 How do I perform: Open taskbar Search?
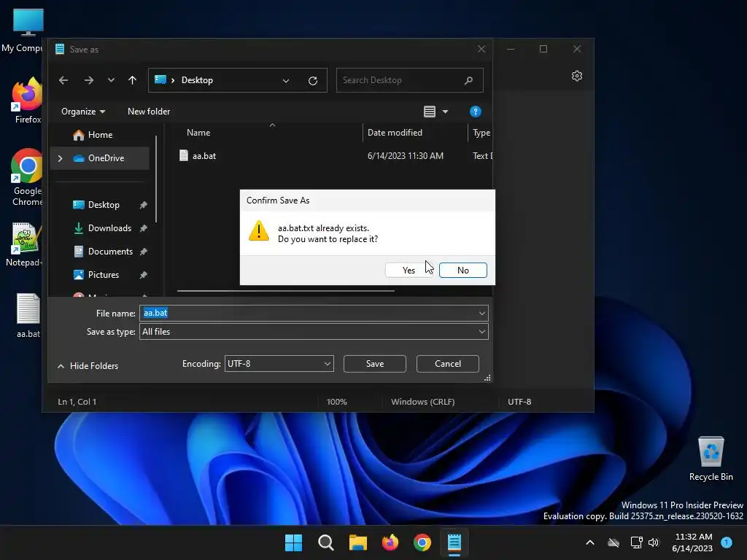pos(326,542)
